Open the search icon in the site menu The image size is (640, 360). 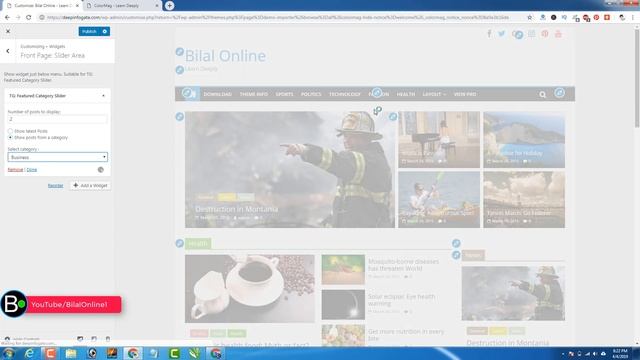(542, 94)
